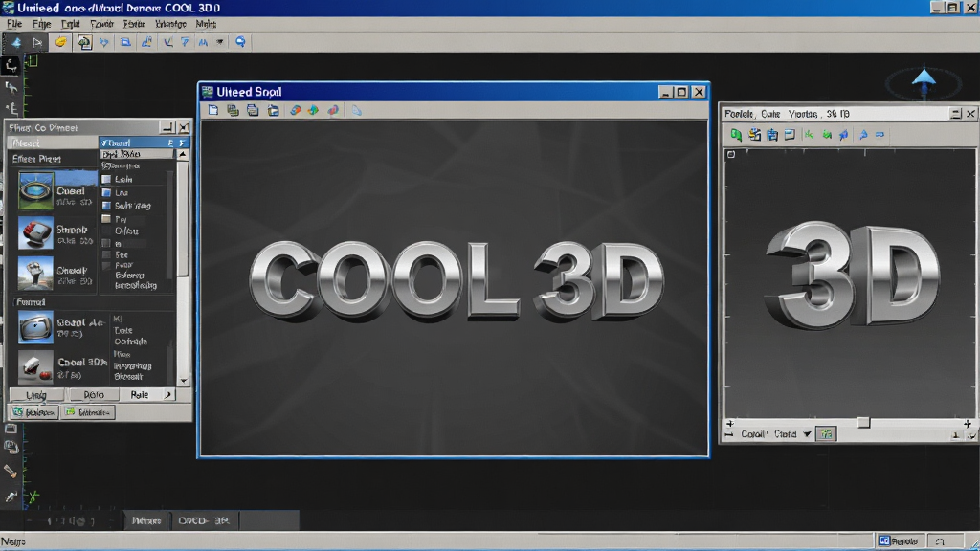Click the blue balloon icon ending the main toolbar
The width and height of the screenshot is (980, 551).
(240, 42)
